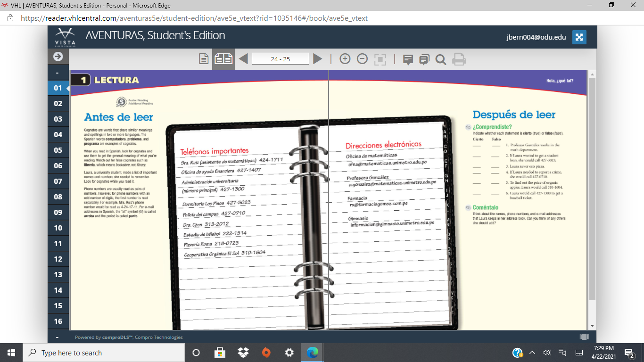Go to the next page
644x362 pixels.
pyautogui.click(x=318, y=59)
